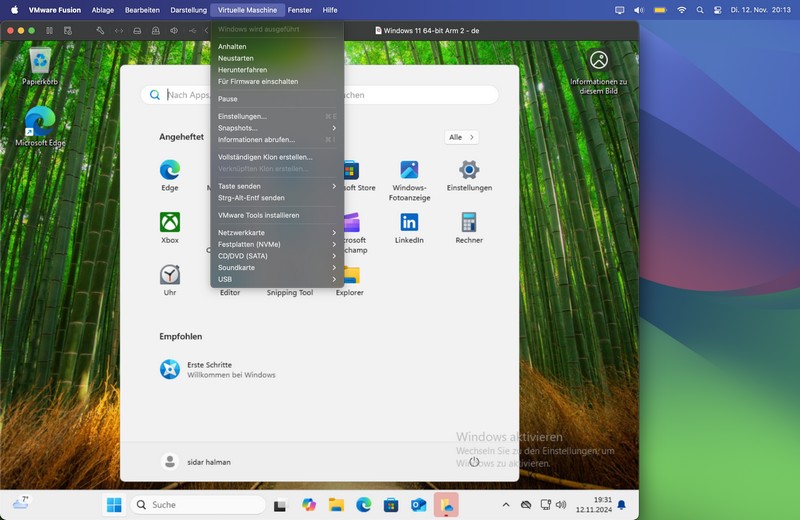
Task: Click the hard disk toolbar icon
Action: [x=137, y=31]
